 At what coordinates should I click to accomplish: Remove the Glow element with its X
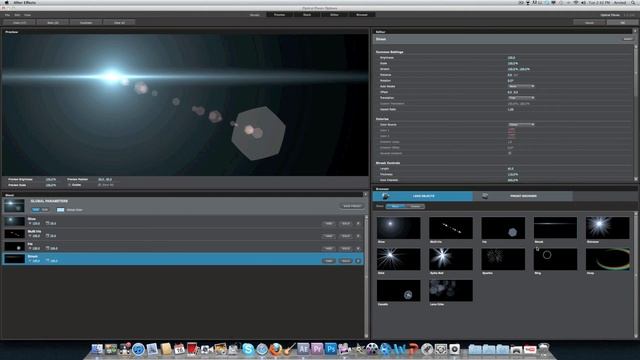[358, 224]
